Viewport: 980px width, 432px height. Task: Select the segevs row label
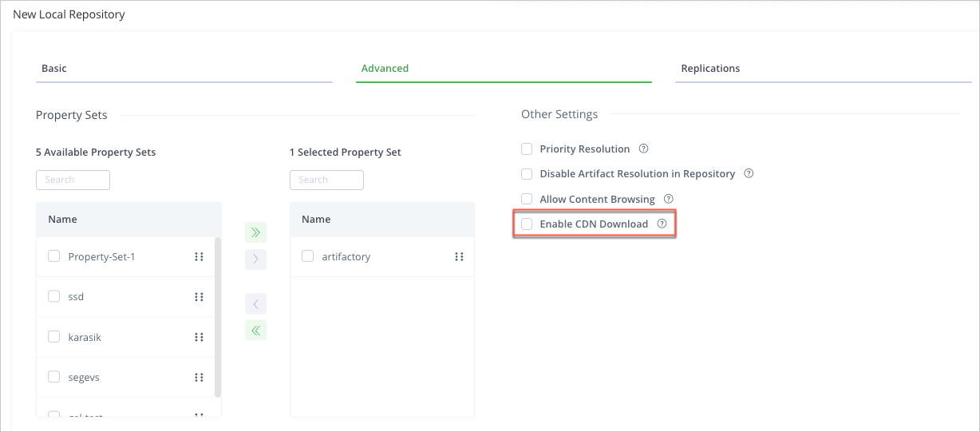[84, 378]
